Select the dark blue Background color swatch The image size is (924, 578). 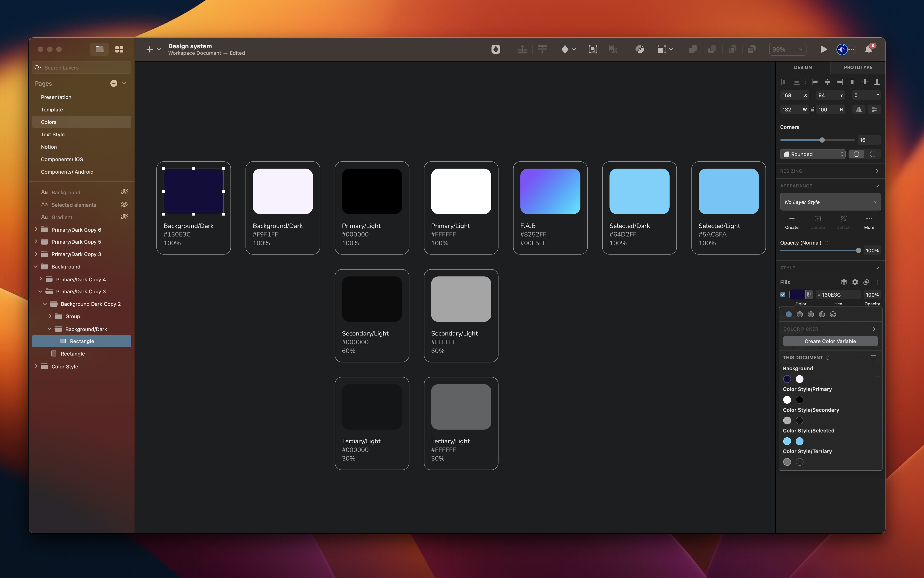(x=787, y=379)
